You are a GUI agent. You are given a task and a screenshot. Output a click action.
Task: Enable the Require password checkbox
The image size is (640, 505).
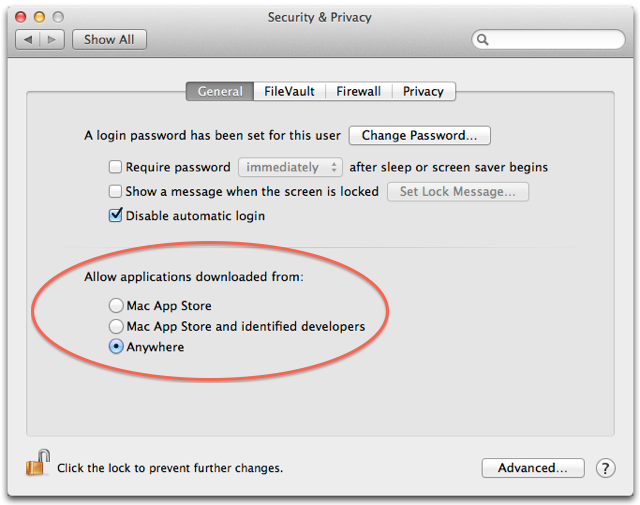(x=116, y=167)
